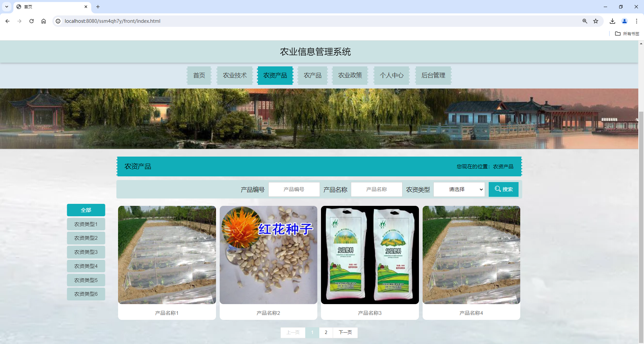644x344 pixels.
Task: Click the magnifier icon inside 搜索 button
Action: pyautogui.click(x=497, y=189)
